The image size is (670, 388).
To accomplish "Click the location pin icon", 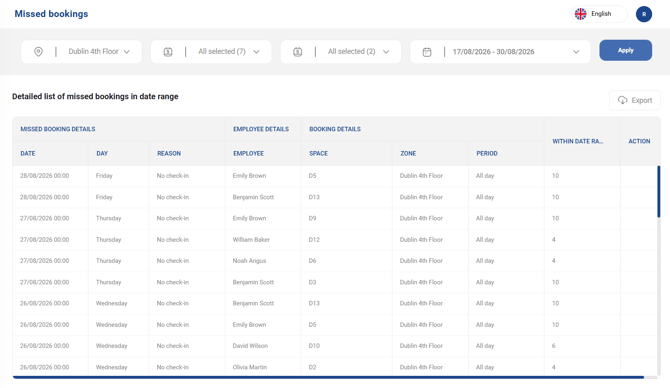I will click(x=38, y=52).
